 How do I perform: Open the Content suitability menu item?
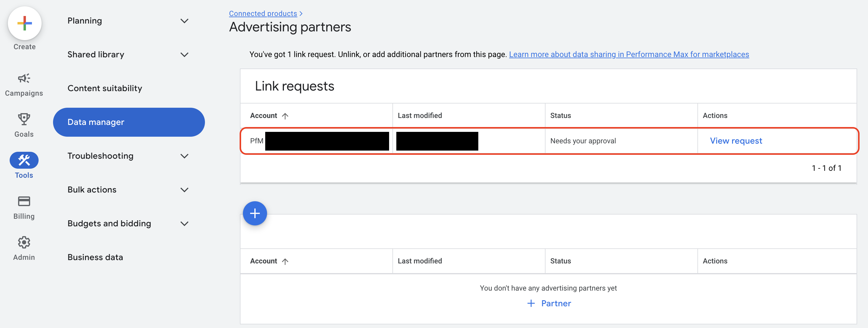105,88
